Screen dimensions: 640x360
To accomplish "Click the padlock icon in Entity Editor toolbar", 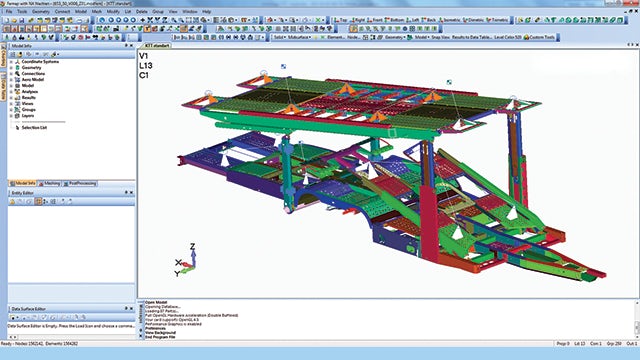I will click(13, 201).
